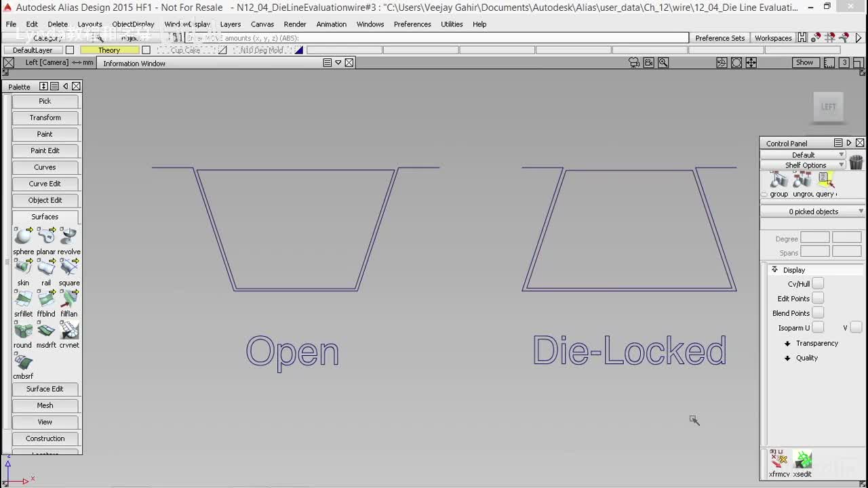Click the xfrmcv transform CV tool
868x488 pixels.
[x=779, y=459]
